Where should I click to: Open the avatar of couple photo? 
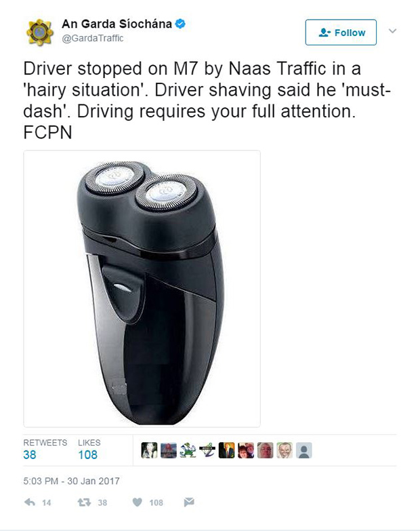246,450
